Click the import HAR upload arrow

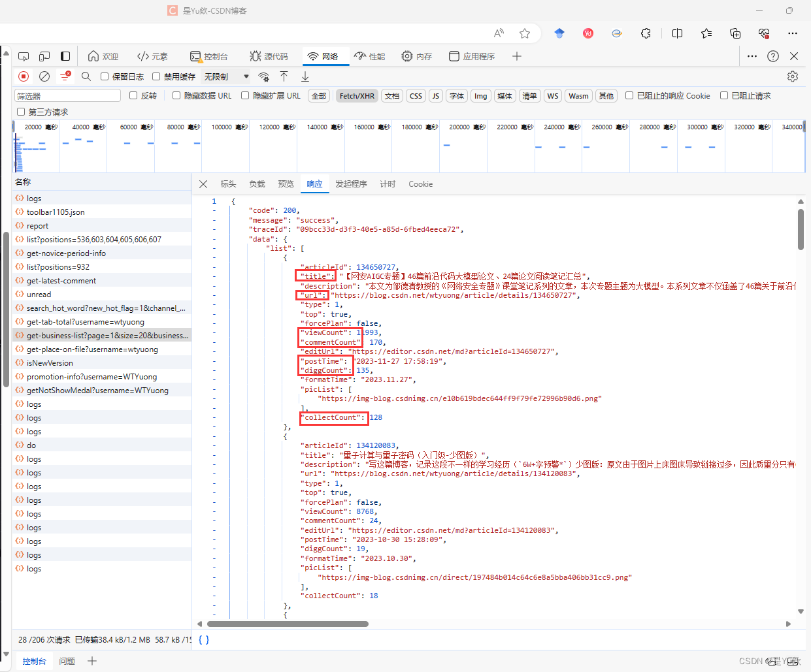(284, 76)
